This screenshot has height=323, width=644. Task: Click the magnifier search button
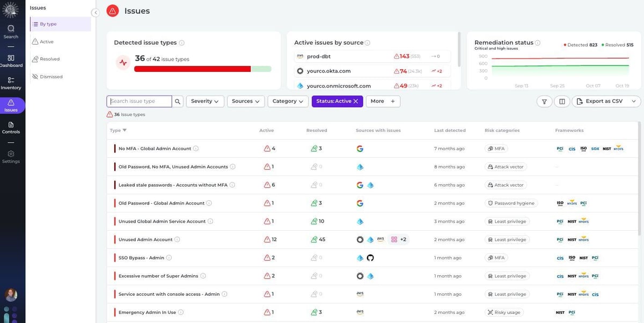[x=178, y=101]
